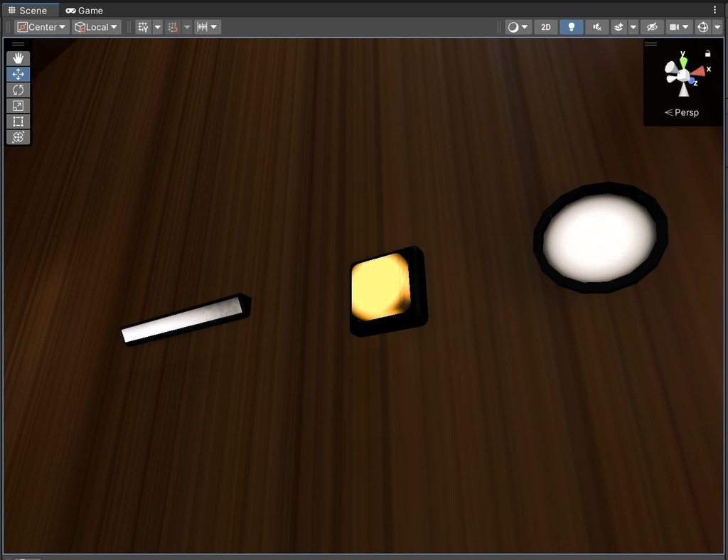
Task: Open the Center pivot mode dropdown
Action: click(42, 27)
